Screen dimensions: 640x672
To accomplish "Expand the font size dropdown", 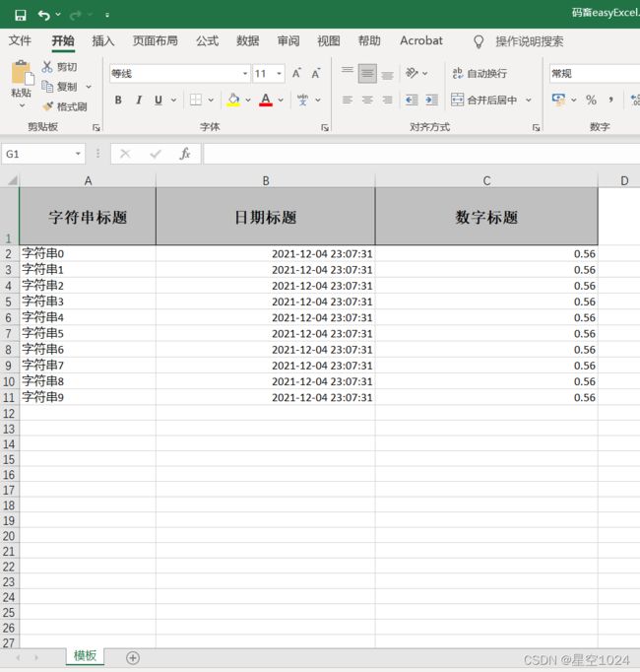I will (280, 74).
